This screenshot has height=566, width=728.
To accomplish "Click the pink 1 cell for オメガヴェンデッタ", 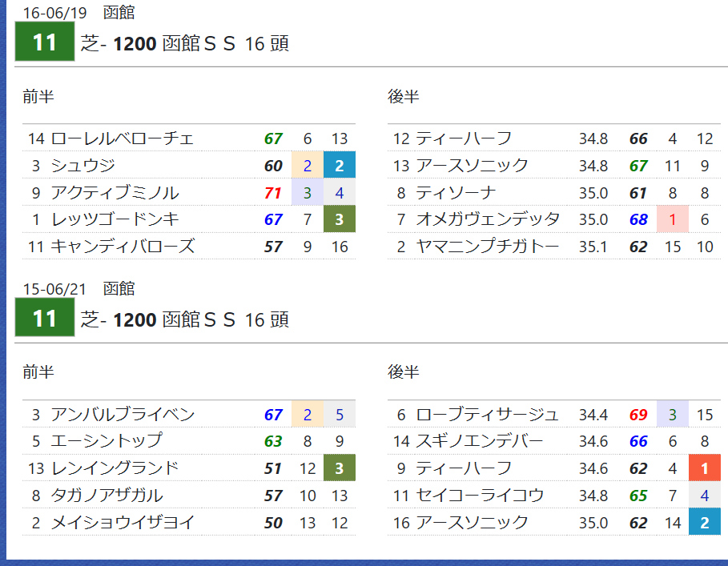I will click(x=672, y=219).
